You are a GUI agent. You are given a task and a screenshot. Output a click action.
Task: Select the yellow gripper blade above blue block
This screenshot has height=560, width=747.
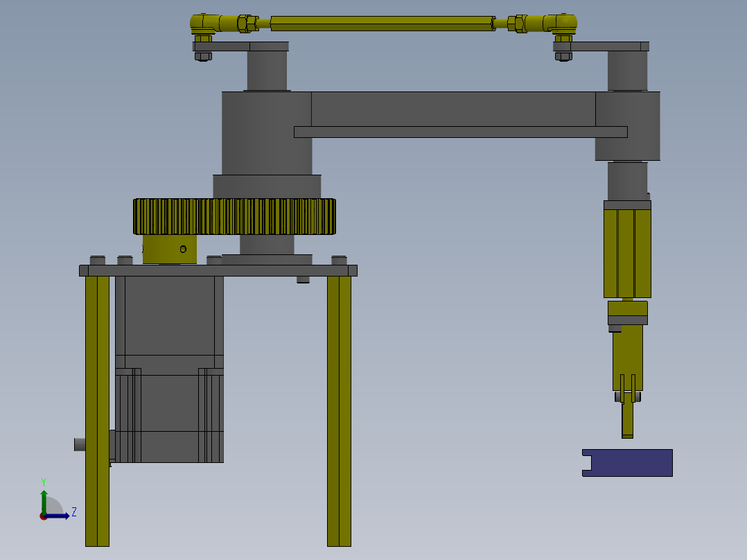[627, 419]
